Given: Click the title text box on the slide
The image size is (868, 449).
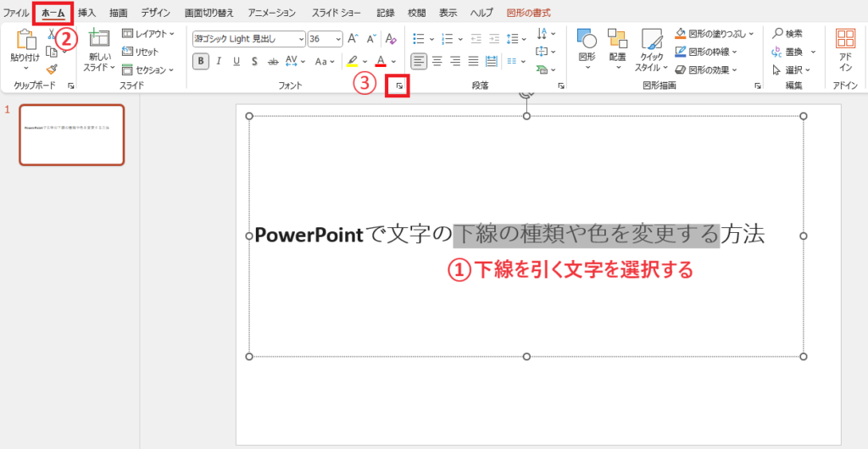Looking at the screenshot, I should tap(526, 236).
